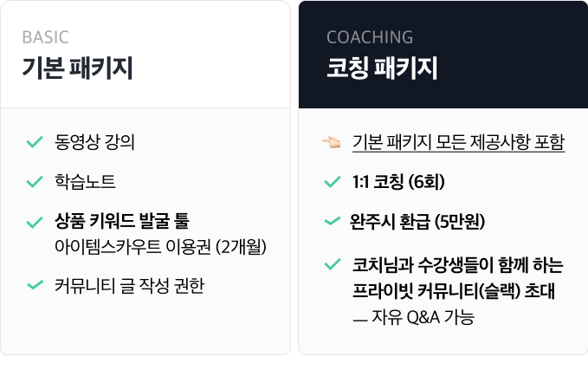Click the checkmark beside 코치님과 수강생들이 함께 하는
This screenshot has height=370, width=588.
[333, 264]
